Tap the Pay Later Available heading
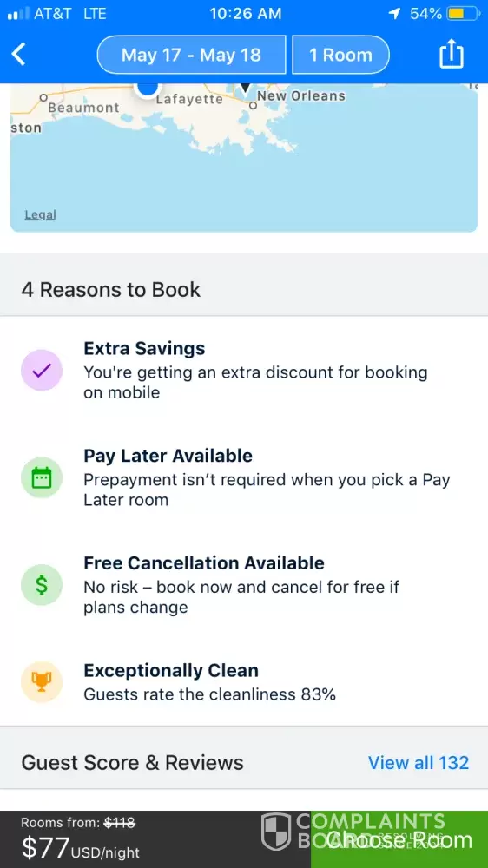488x868 pixels. pos(168,456)
